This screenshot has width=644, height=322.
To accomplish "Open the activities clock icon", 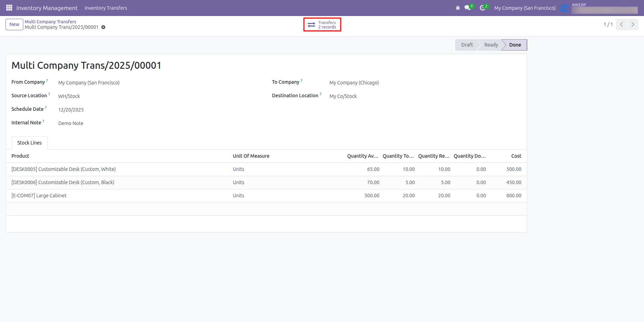I will [482, 8].
